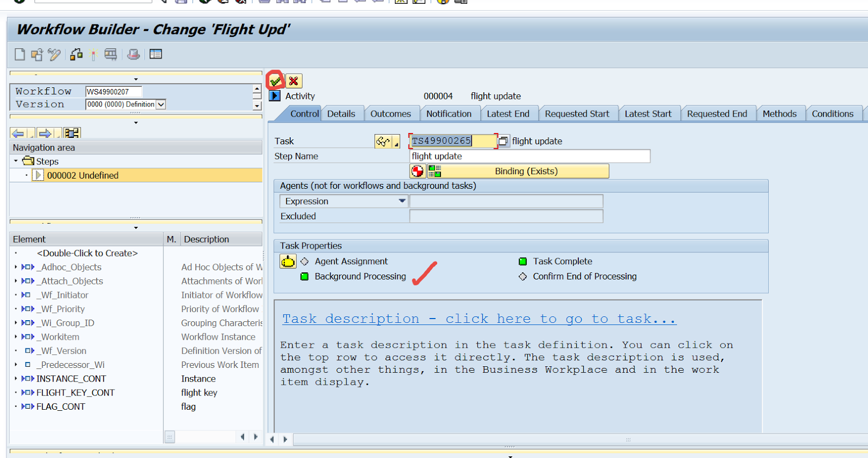Open the Notification tab

pos(449,114)
